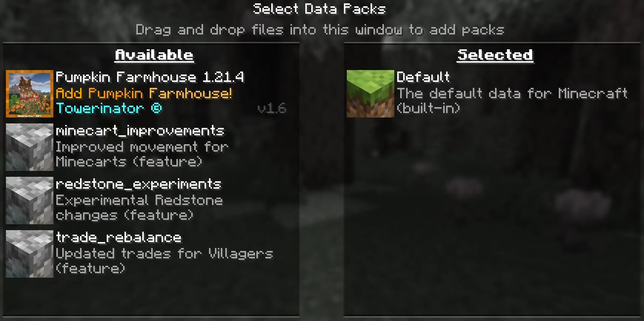
Task: Click the minecart_improvements cobblestone icon
Action: (30, 147)
